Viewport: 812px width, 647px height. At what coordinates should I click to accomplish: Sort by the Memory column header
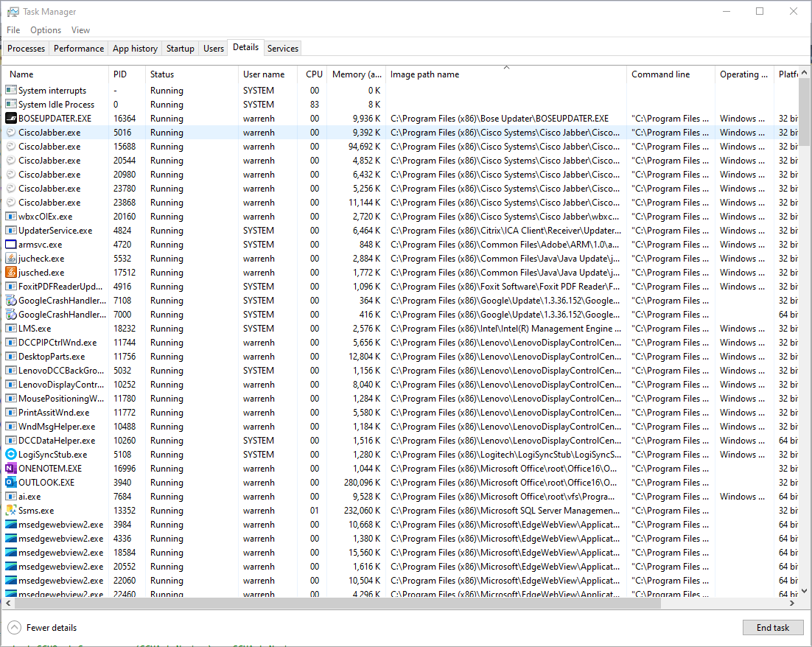(x=357, y=74)
